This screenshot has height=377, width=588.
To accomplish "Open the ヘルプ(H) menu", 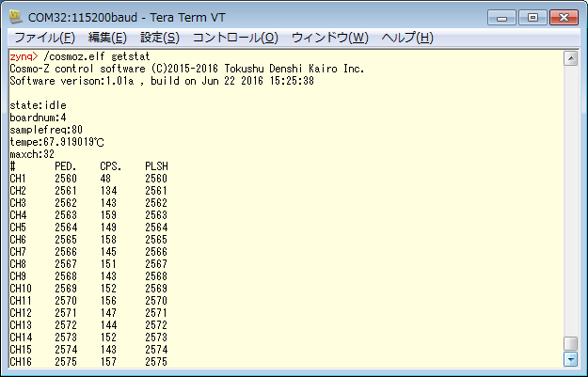I will point(406,38).
